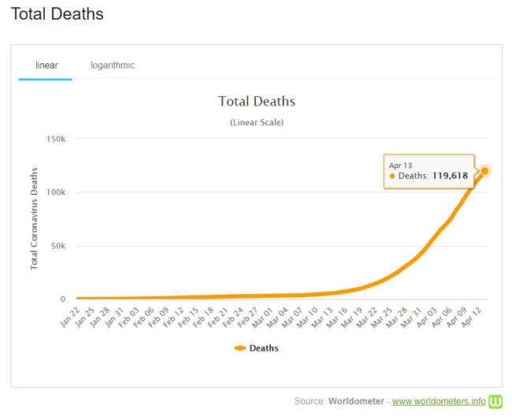Click the Total Deaths page heading
The height and width of the screenshot is (420, 512).
(x=57, y=14)
